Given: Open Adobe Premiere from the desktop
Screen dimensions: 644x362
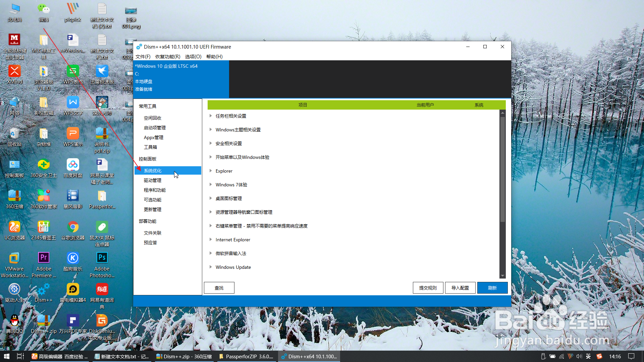Looking at the screenshot, I should (44, 265).
